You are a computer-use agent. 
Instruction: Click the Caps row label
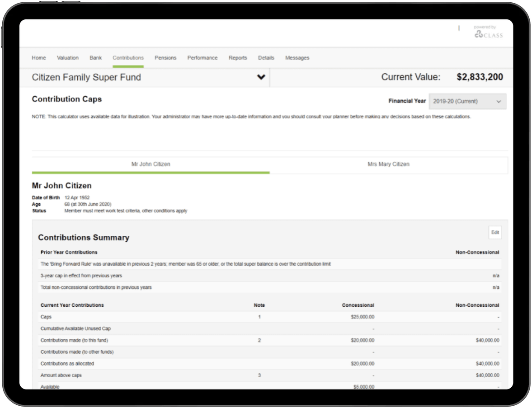(x=46, y=317)
